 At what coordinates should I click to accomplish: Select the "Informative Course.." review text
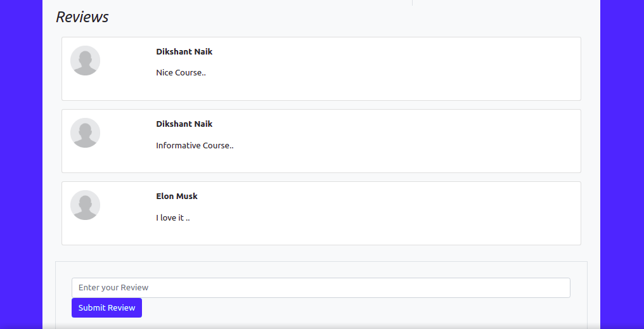click(x=195, y=146)
